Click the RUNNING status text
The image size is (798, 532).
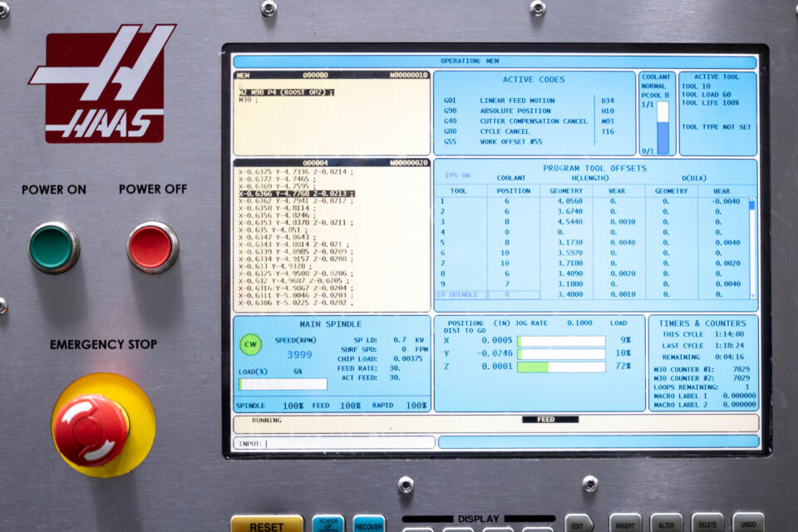(267, 421)
